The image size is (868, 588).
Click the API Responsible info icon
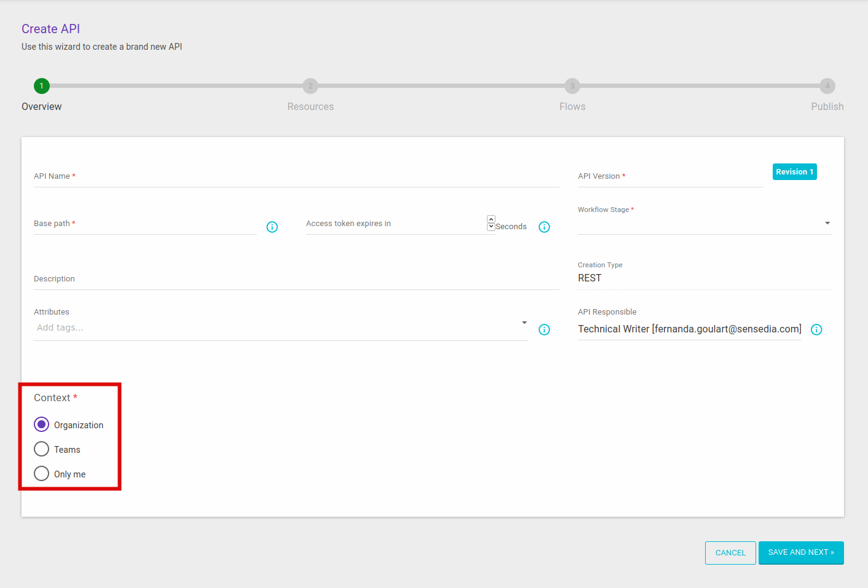[x=816, y=329]
